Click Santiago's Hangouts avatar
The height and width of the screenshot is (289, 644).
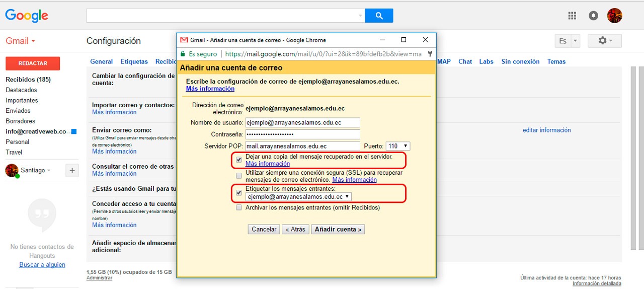12,171
